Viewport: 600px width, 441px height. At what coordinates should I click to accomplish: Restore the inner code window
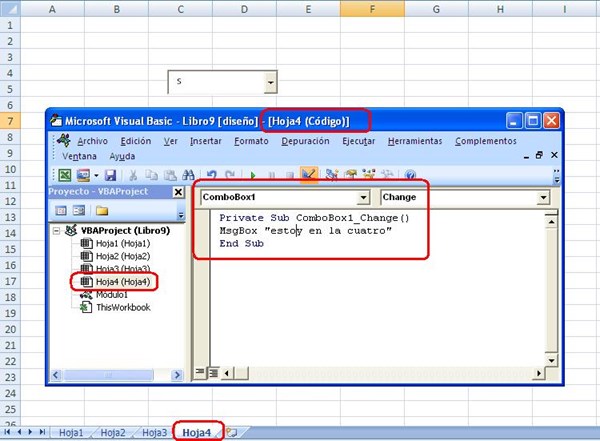pyautogui.click(x=540, y=155)
